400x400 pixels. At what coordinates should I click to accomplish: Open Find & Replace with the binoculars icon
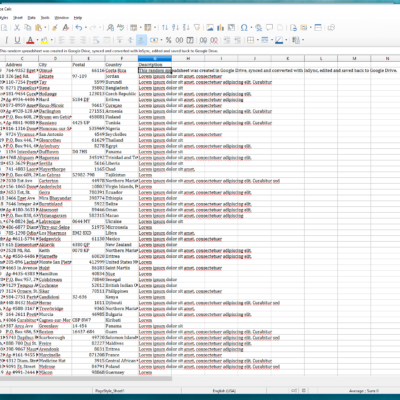tap(110, 28)
